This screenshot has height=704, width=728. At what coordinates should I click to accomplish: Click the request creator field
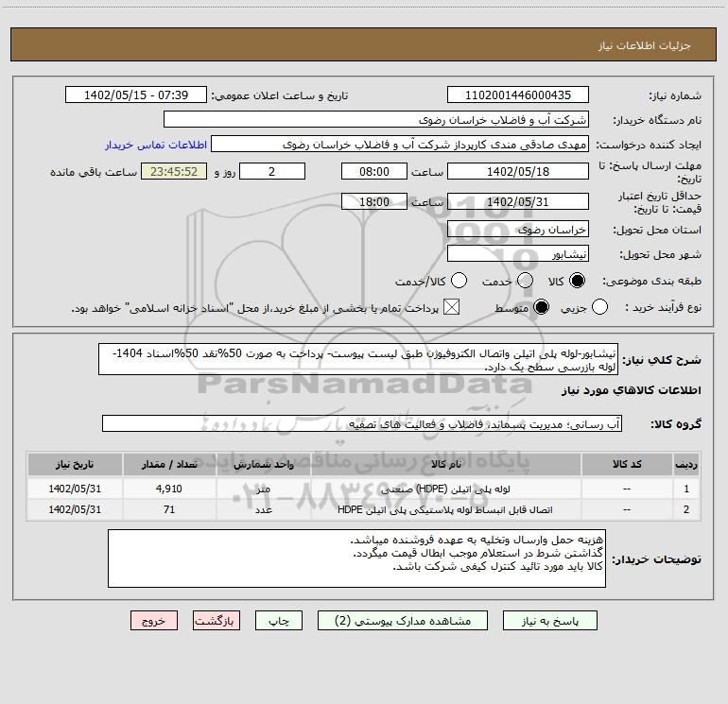(x=400, y=145)
